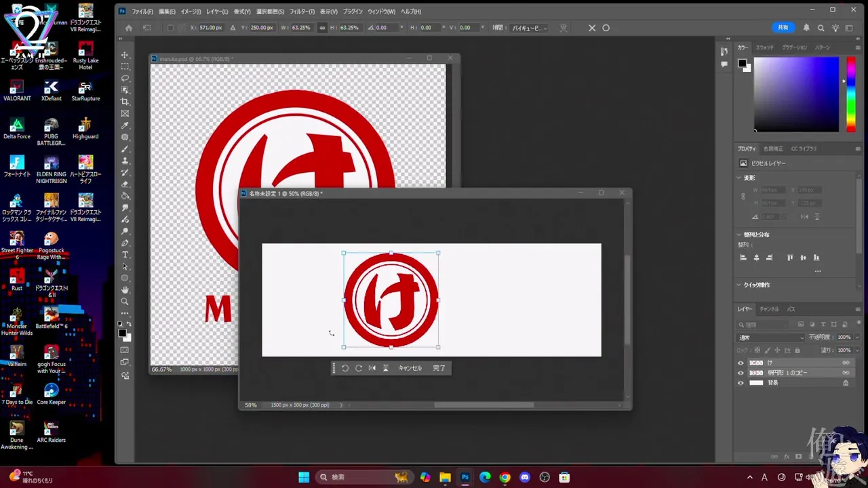Viewport: 868px width, 488px height.
Task: Open the fill 塗り dropdown arrow
Action: 857,350
